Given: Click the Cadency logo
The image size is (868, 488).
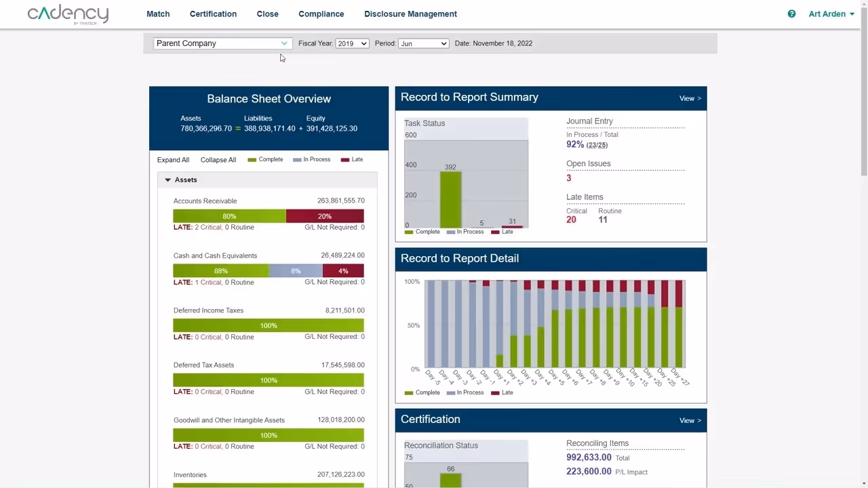Looking at the screenshot, I should click(68, 14).
